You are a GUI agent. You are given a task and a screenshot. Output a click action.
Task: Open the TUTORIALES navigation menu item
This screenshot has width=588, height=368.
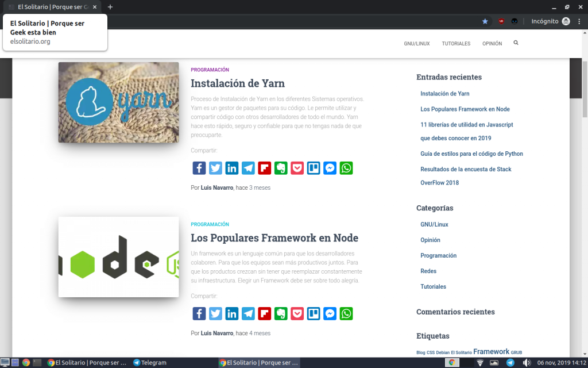[456, 44]
